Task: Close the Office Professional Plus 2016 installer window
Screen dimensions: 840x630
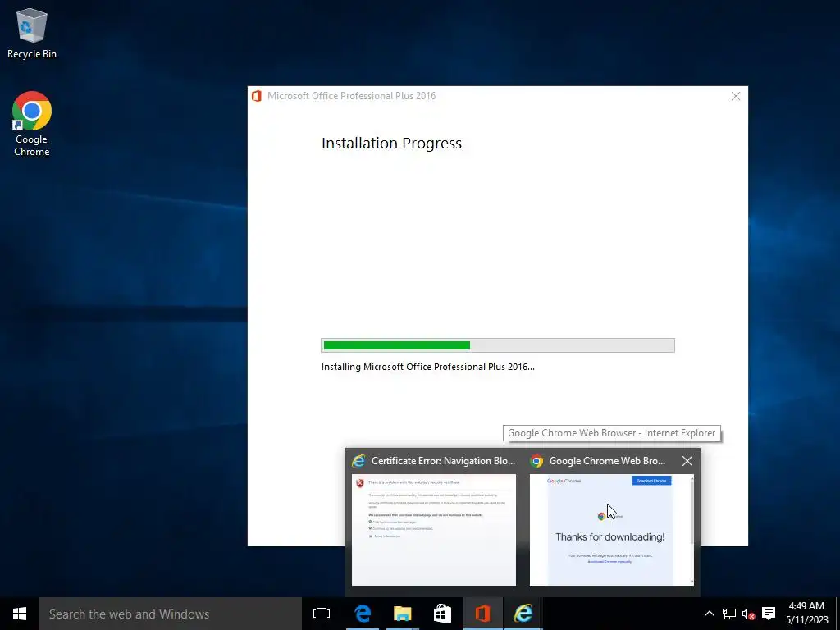Action: pyautogui.click(x=736, y=96)
